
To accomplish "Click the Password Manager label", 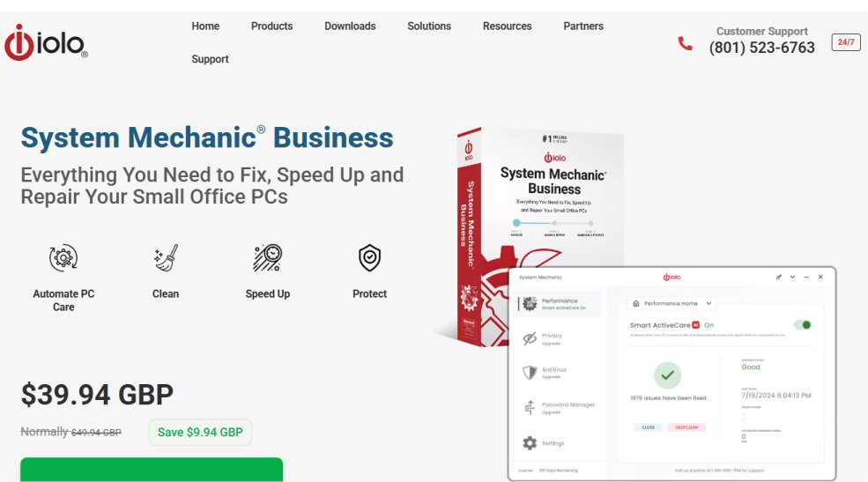I will (x=568, y=404).
